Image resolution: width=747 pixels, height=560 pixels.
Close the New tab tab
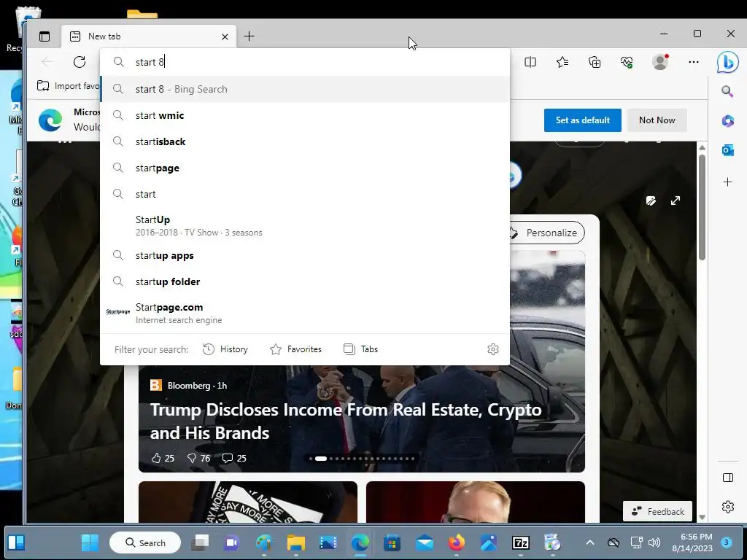[225, 36]
